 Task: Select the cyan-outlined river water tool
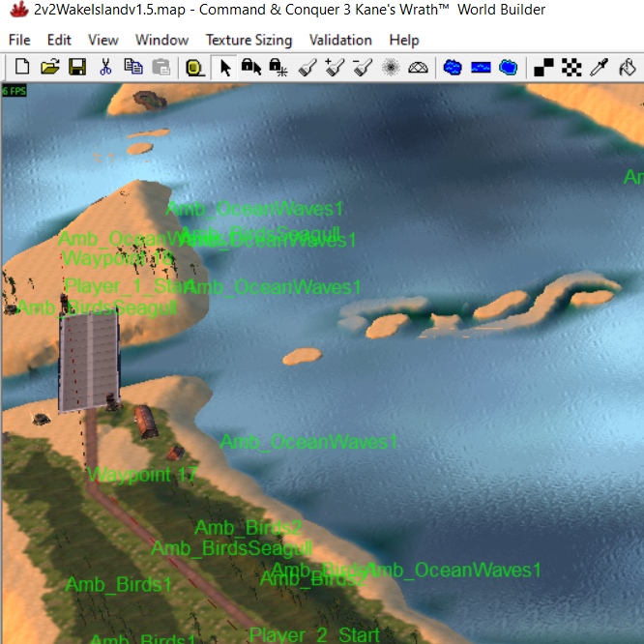508,68
